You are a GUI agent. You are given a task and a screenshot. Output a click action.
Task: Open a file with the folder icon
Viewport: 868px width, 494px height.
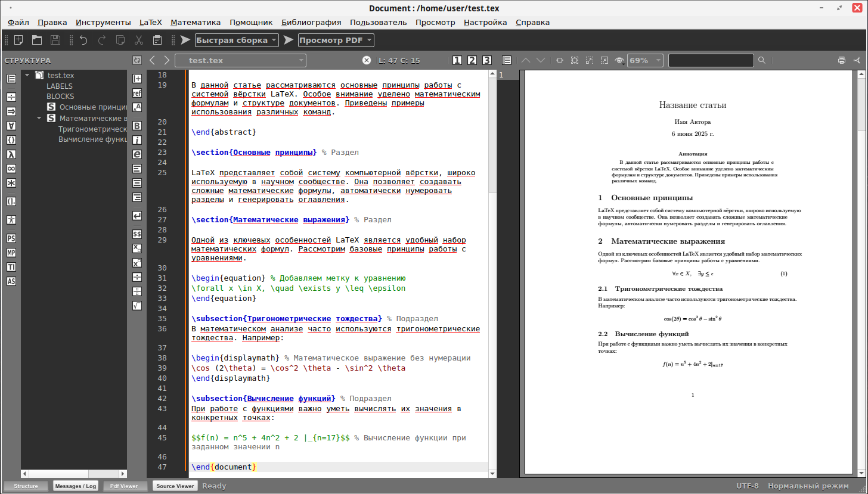(x=37, y=40)
